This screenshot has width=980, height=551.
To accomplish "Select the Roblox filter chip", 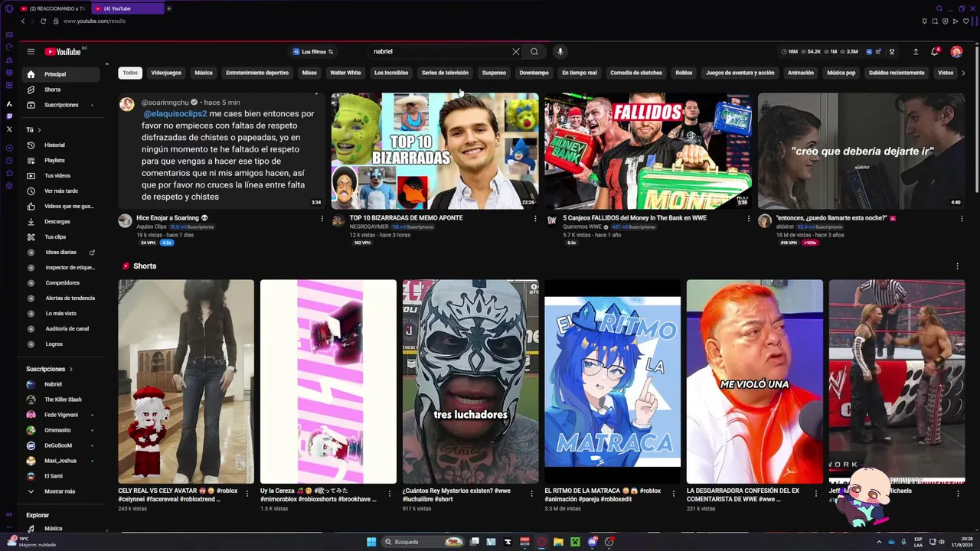I will coord(684,73).
